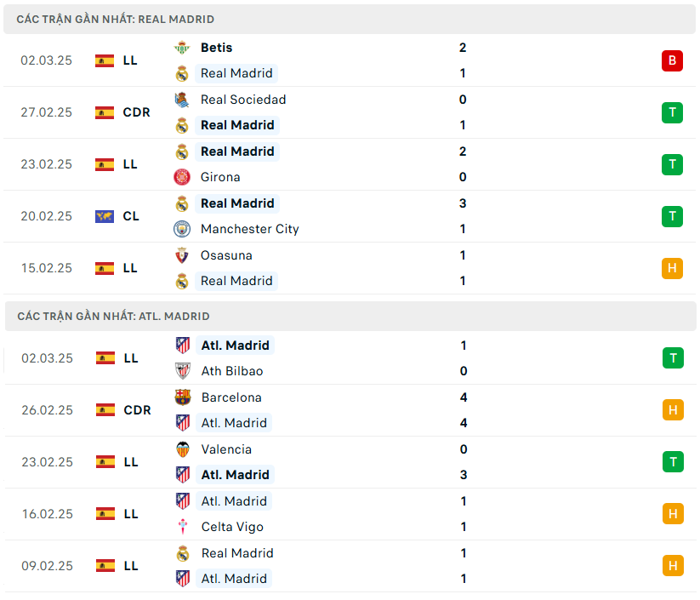This screenshot has height=600, width=700.
Task: Click the Valencia club crest icon
Action: click(x=182, y=449)
